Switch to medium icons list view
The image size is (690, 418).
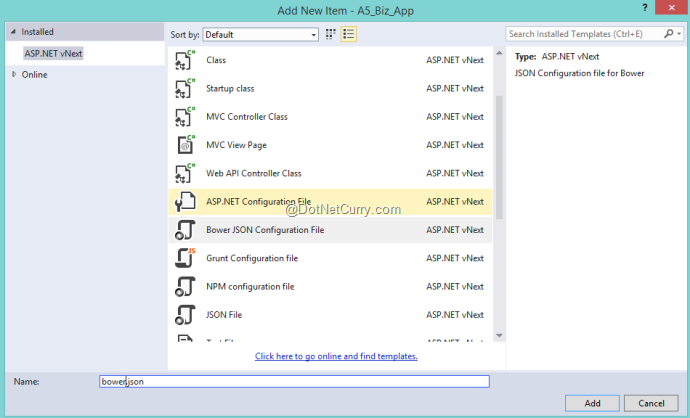tap(349, 34)
